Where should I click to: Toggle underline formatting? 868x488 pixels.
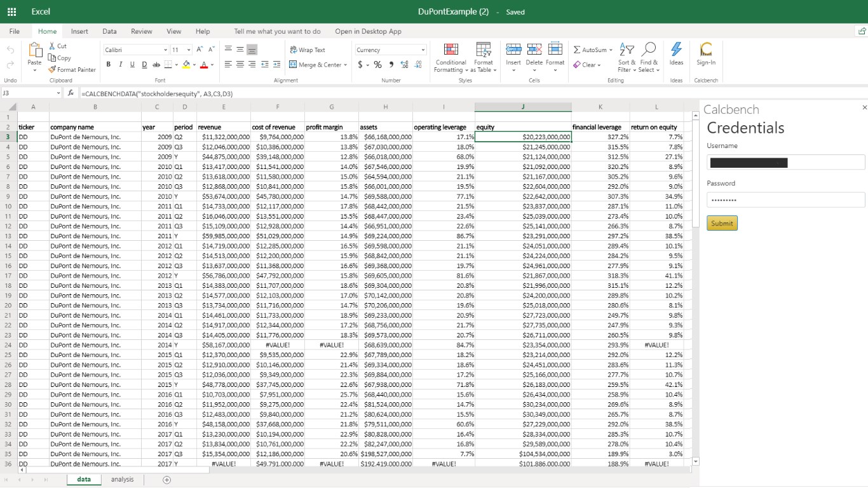132,65
